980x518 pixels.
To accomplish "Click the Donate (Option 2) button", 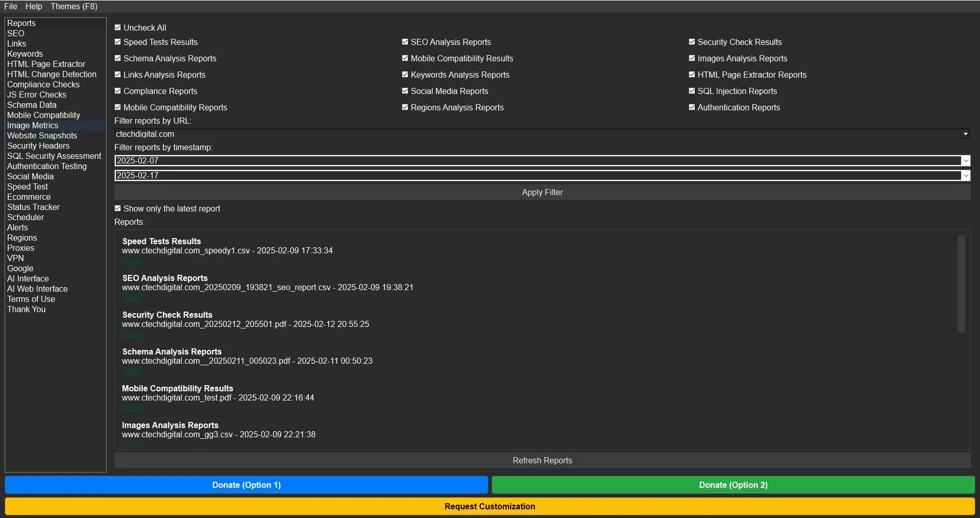I will click(x=733, y=485).
